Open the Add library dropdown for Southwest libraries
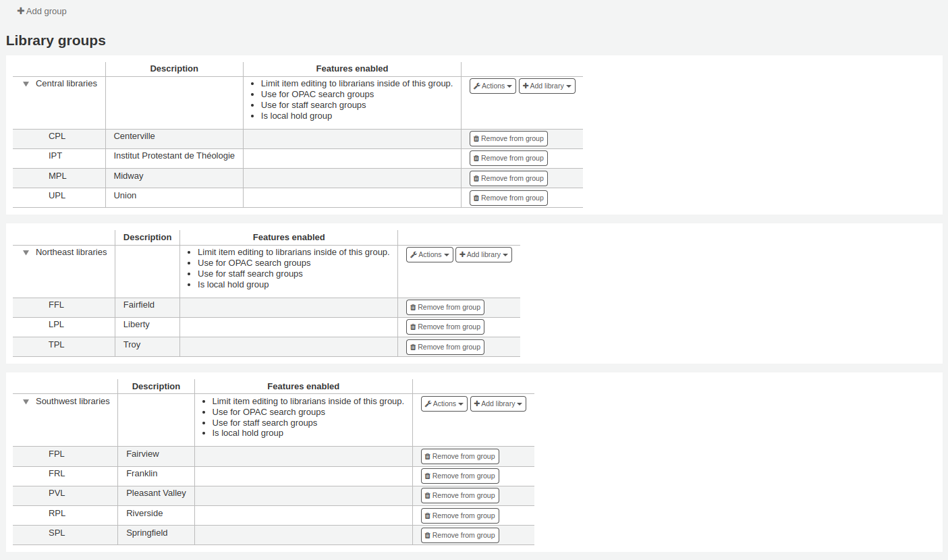This screenshot has height=560, width=948. pyautogui.click(x=498, y=403)
